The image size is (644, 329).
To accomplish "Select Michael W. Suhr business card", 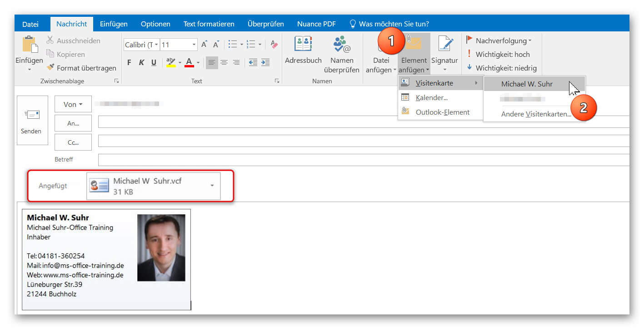I will 534,84.
